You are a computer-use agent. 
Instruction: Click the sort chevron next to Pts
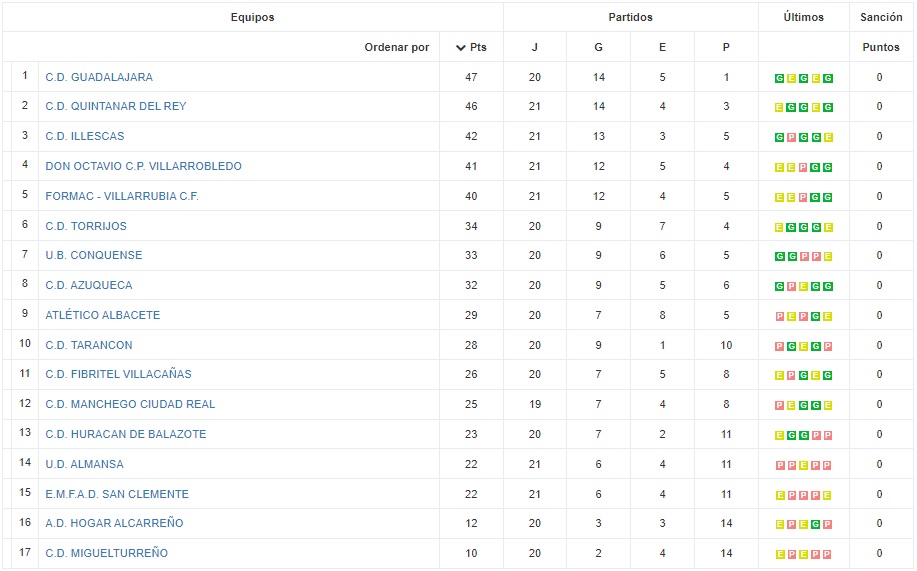coord(460,47)
